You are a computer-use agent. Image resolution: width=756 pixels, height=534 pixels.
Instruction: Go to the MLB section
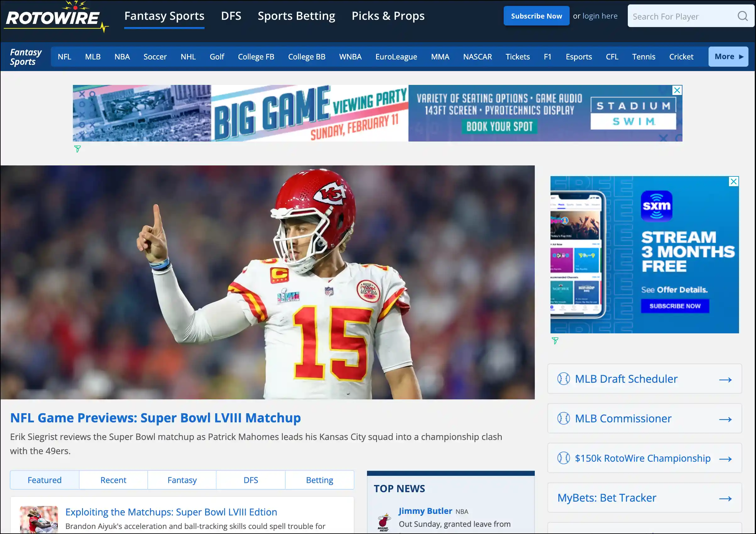(93, 57)
